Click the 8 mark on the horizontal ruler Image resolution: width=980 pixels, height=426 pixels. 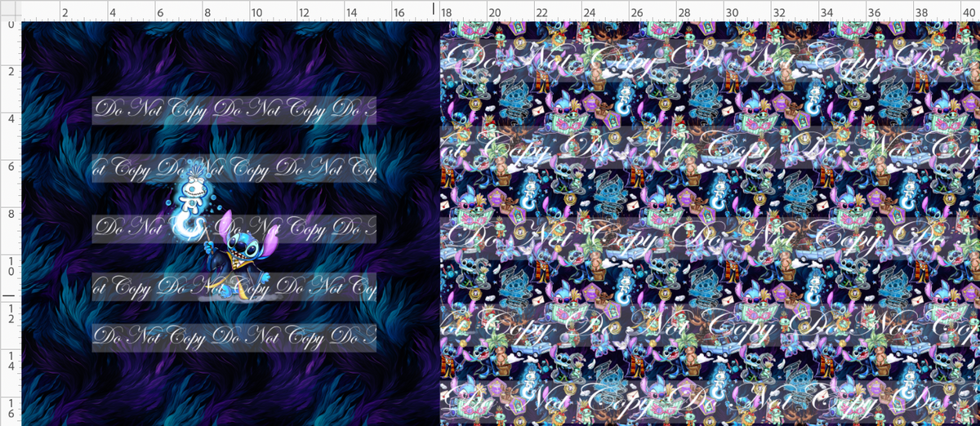click(x=208, y=13)
